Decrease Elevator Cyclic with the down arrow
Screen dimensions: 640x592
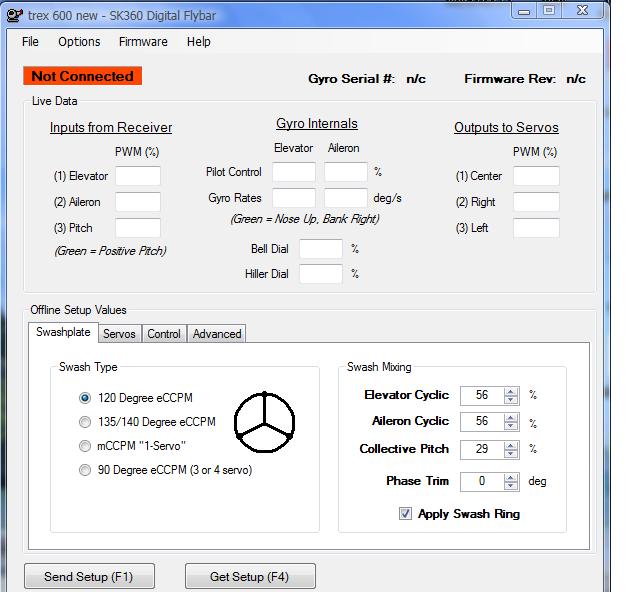click(511, 400)
